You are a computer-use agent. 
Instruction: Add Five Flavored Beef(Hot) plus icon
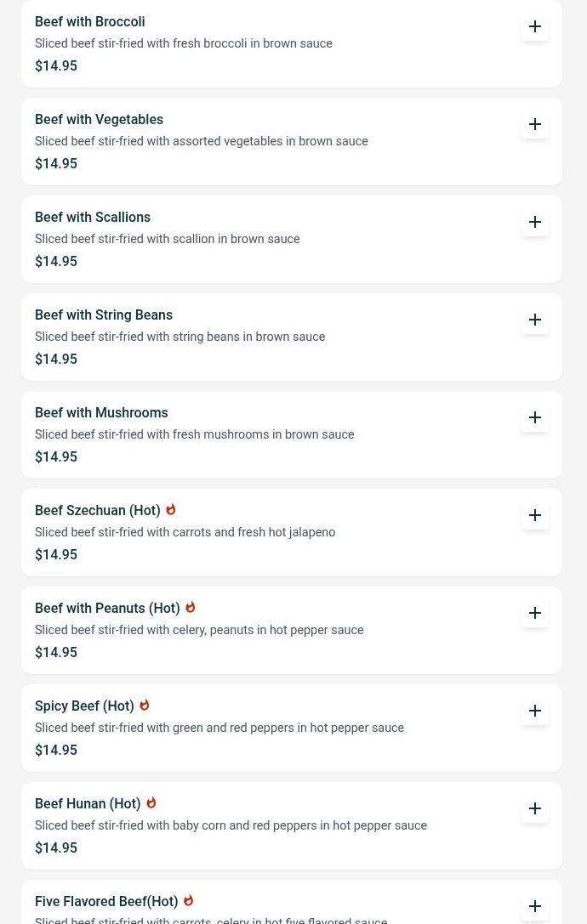(534, 907)
